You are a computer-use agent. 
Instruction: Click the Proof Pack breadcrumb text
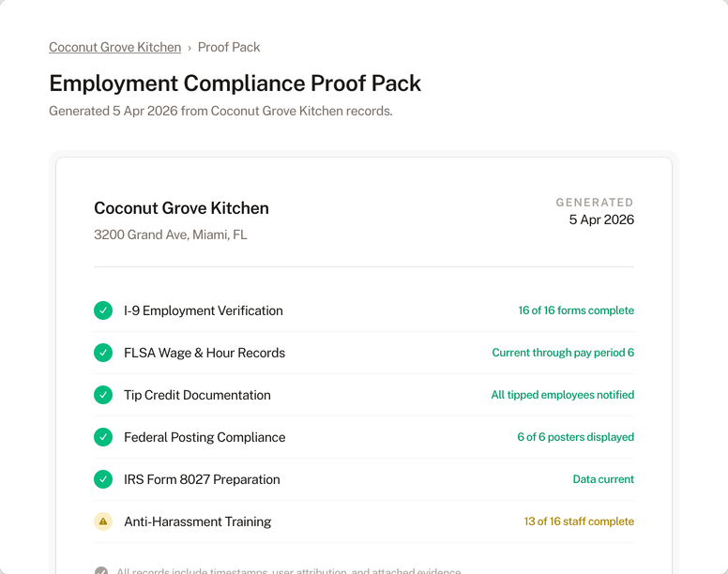pos(229,47)
